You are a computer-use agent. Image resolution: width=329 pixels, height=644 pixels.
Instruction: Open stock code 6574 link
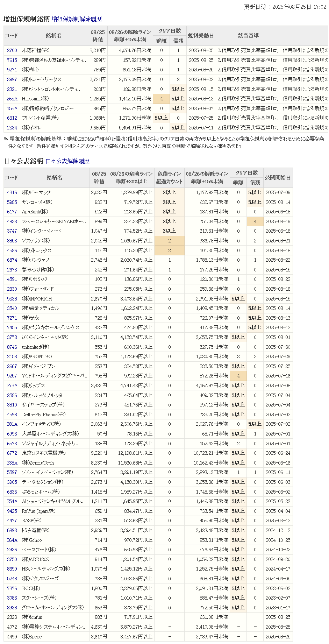12,260
